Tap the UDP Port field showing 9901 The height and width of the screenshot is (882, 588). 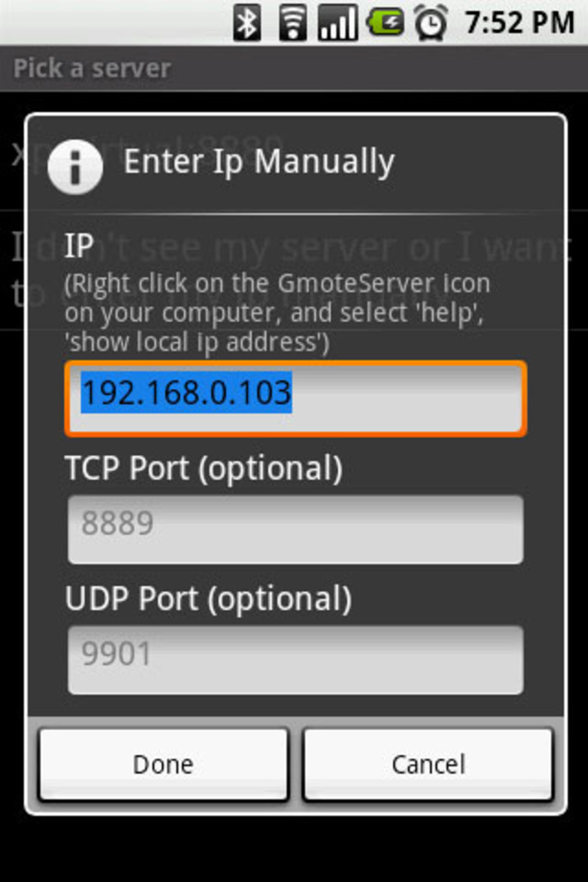(295, 660)
